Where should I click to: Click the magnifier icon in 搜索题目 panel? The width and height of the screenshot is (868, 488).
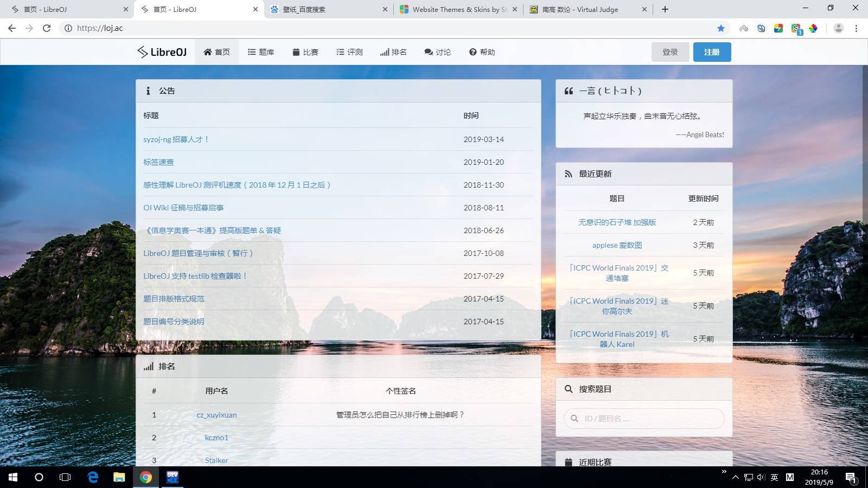(x=568, y=389)
